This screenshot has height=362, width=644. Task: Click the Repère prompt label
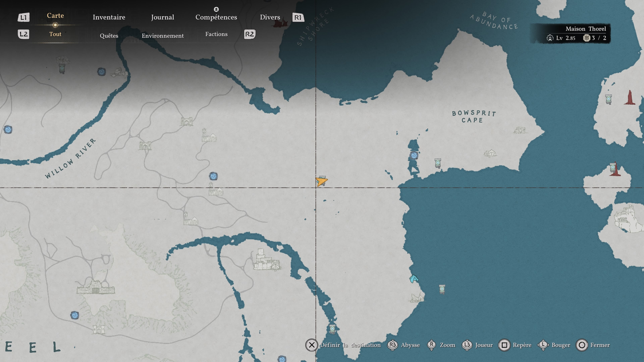click(522, 345)
